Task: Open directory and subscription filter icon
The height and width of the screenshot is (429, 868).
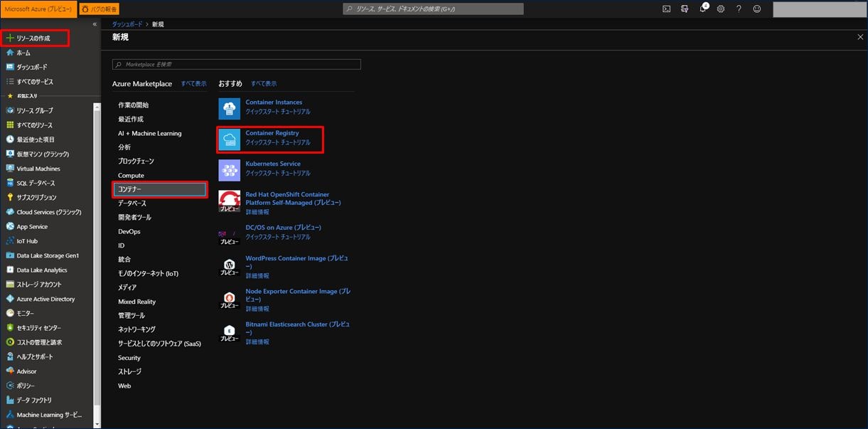Action: (x=685, y=9)
